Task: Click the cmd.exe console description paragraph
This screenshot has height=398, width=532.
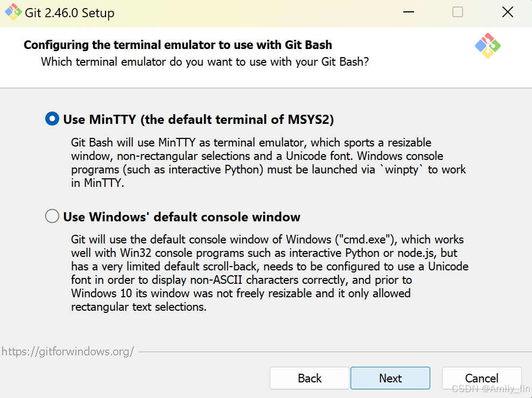Action: pyautogui.click(x=270, y=273)
